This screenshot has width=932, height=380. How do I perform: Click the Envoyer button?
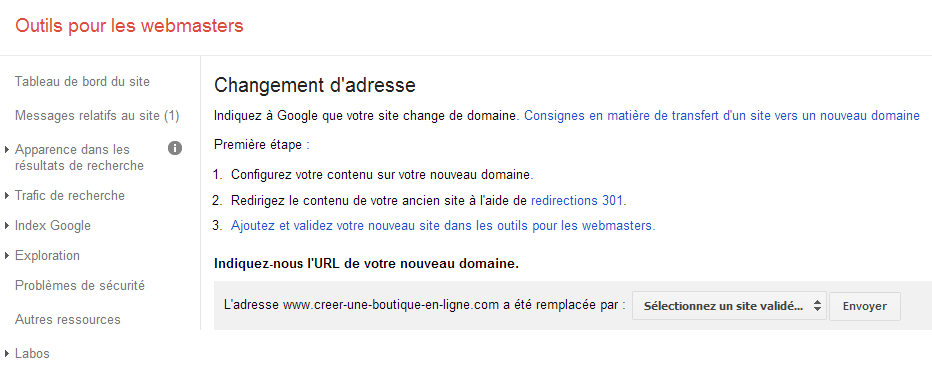(865, 306)
